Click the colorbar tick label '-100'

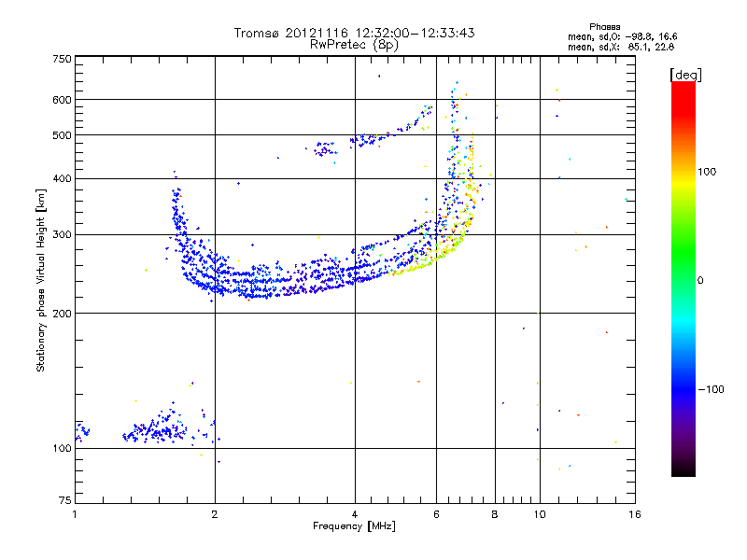click(711, 389)
